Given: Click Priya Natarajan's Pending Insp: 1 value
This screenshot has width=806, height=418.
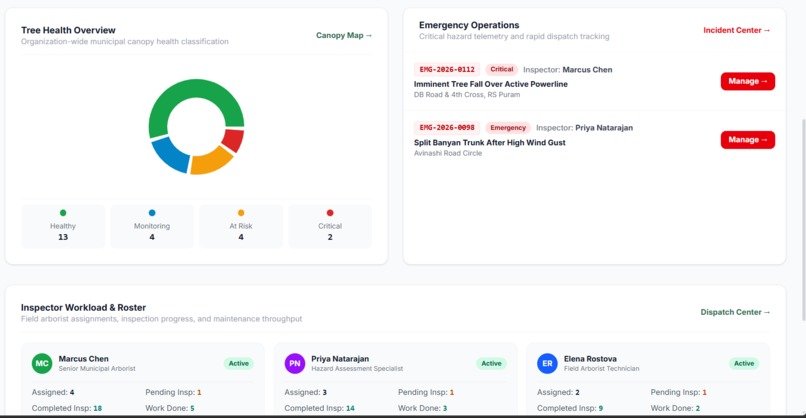Looking at the screenshot, I should pos(452,392).
